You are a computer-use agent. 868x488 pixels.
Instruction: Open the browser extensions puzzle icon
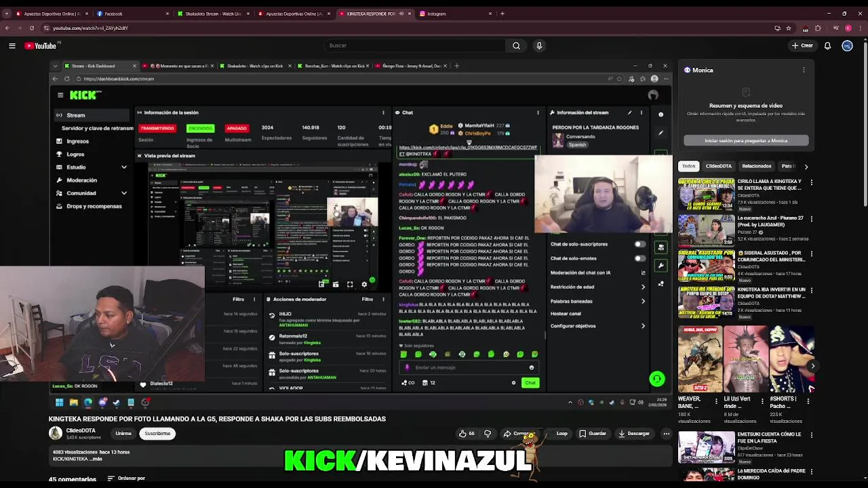tap(818, 28)
